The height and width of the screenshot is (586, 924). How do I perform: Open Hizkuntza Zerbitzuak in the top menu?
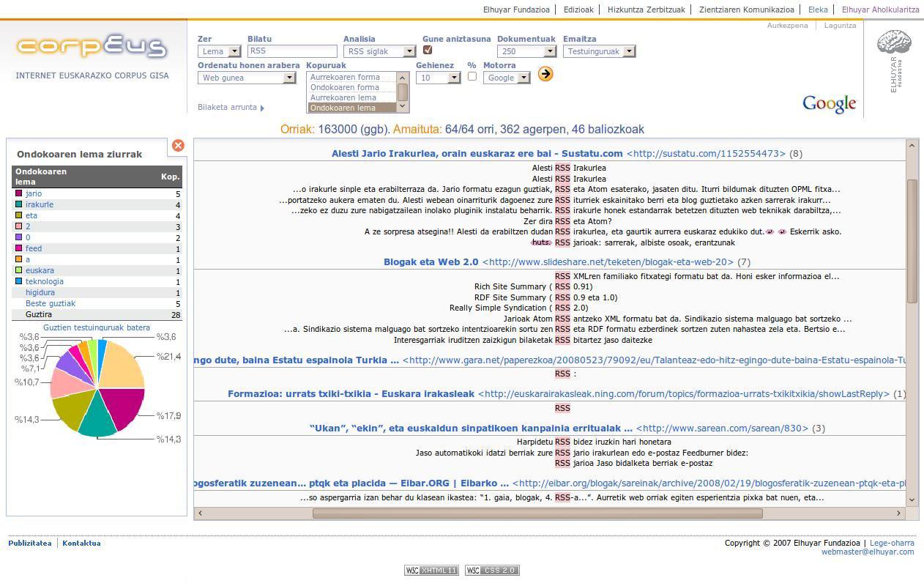pos(646,10)
